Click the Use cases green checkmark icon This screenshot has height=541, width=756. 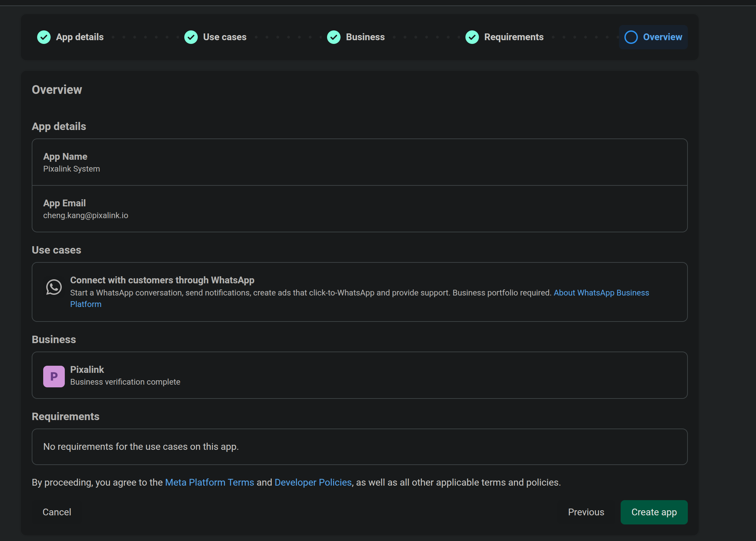pyautogui.click(x=191, y=37)
